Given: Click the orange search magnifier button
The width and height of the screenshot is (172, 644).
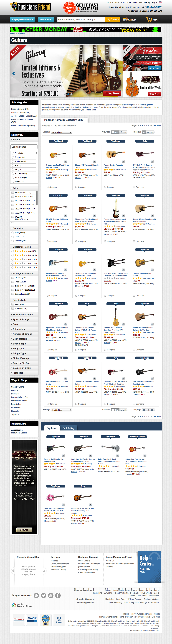Looking at the screenshot, I should coord(113,19).
